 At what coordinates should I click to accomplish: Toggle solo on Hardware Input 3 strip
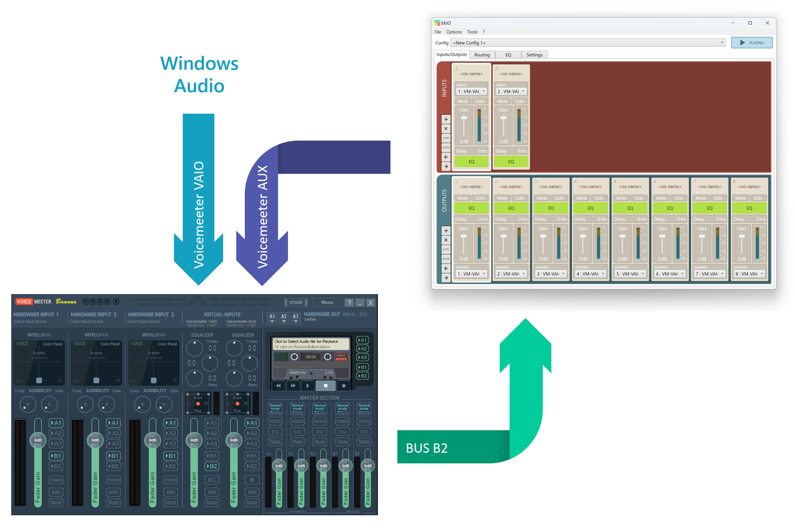pyautogui.click(x=170, y=492)
